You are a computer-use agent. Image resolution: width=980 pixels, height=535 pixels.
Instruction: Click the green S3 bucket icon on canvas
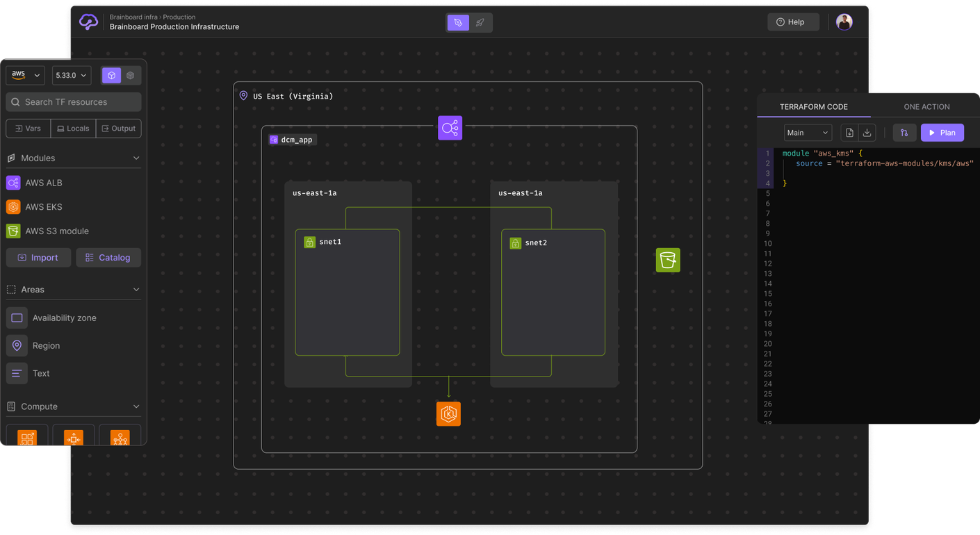point(667,260)
